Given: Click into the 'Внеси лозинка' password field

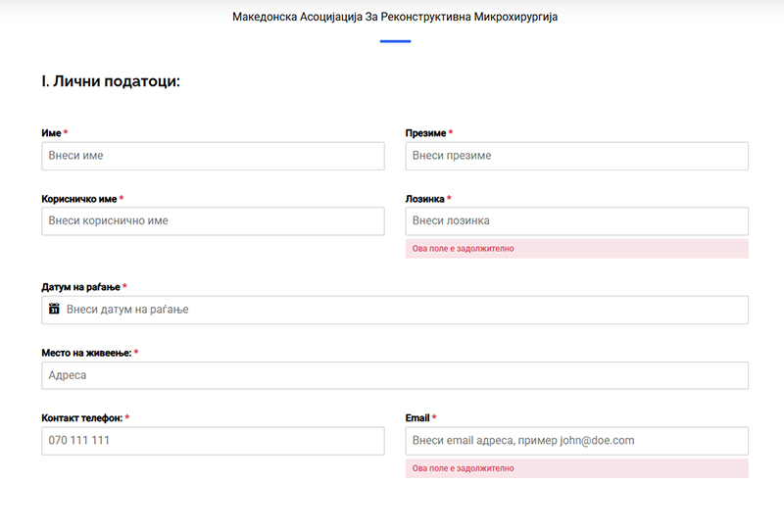Looking at the screenshot, I should [x=576, y=221].
